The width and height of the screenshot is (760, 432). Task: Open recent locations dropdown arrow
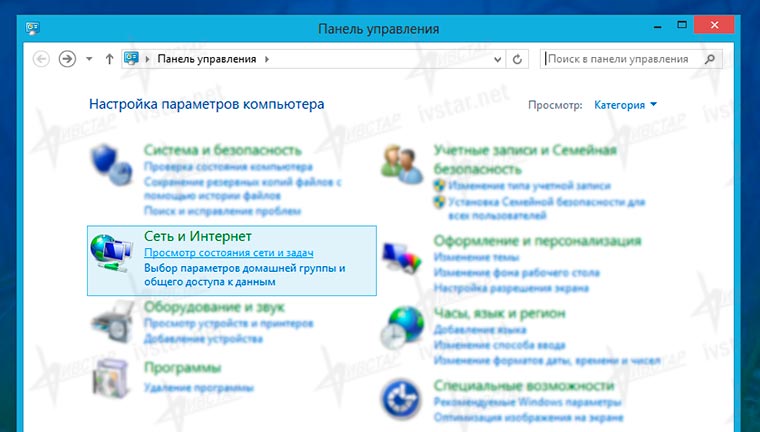(x=89, y=59)
